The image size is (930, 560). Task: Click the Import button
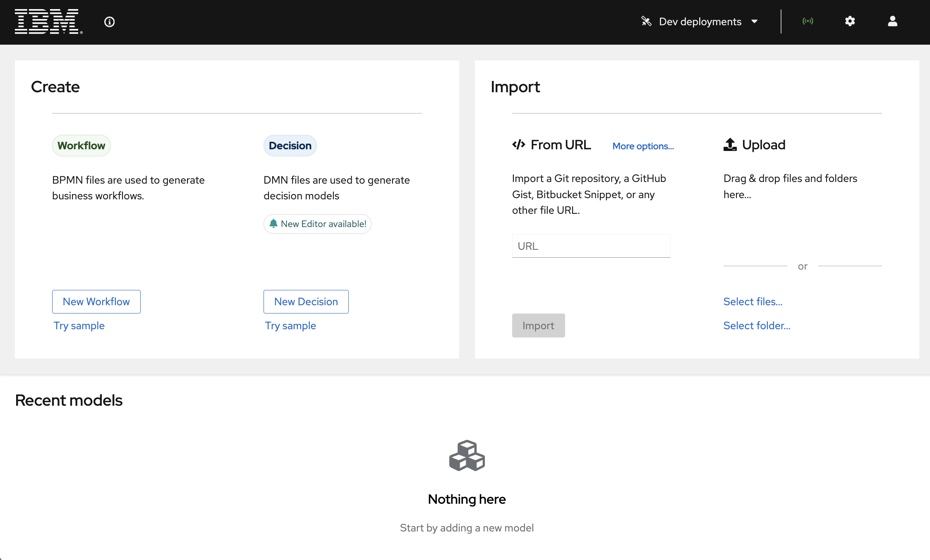(x=538, y=325)
